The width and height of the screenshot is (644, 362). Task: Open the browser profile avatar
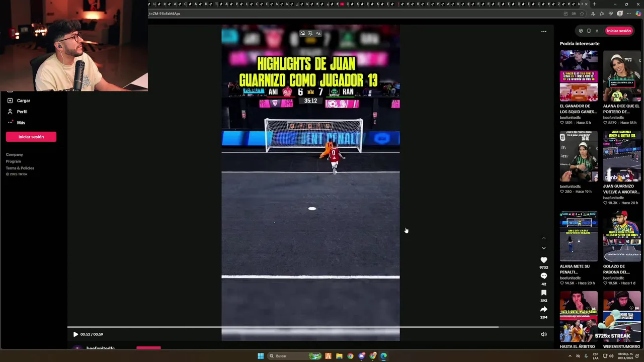tap(620, 14)
